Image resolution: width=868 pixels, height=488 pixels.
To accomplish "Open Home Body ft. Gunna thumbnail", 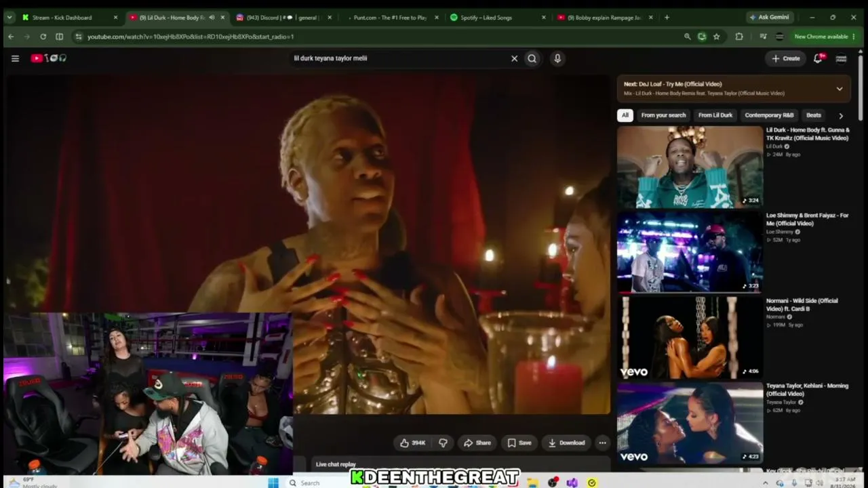I will pyautogui.click(x=690, y=167).
